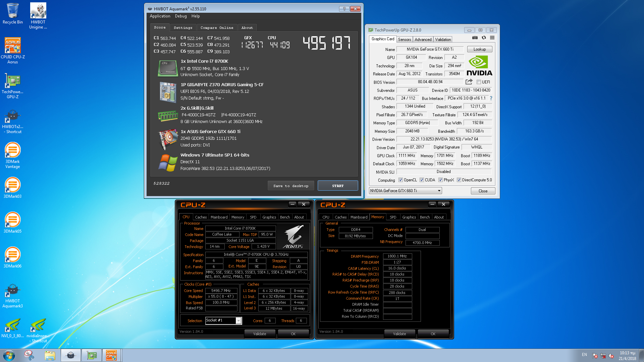Open the Debug menu in Aquamark
The height and width of the screenshot is (362, 644).
[181, 16]
